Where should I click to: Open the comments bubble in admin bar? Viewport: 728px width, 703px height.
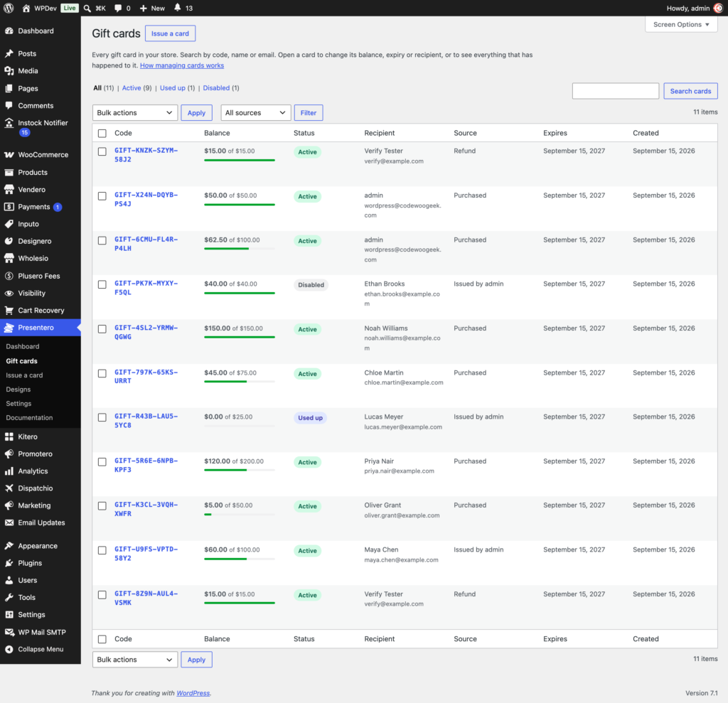coord(118,8)
